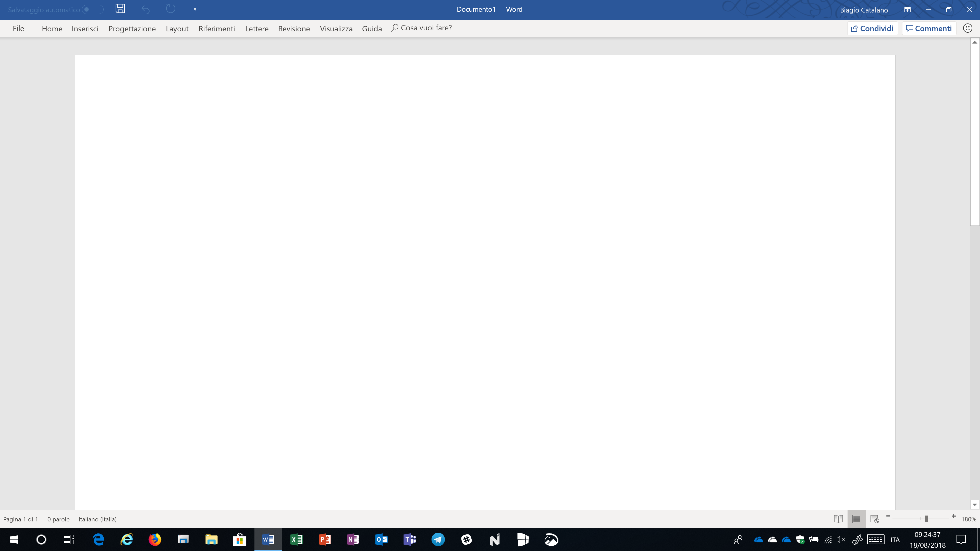
Task: Select the Layout ribbon tab
Action: 177,29
